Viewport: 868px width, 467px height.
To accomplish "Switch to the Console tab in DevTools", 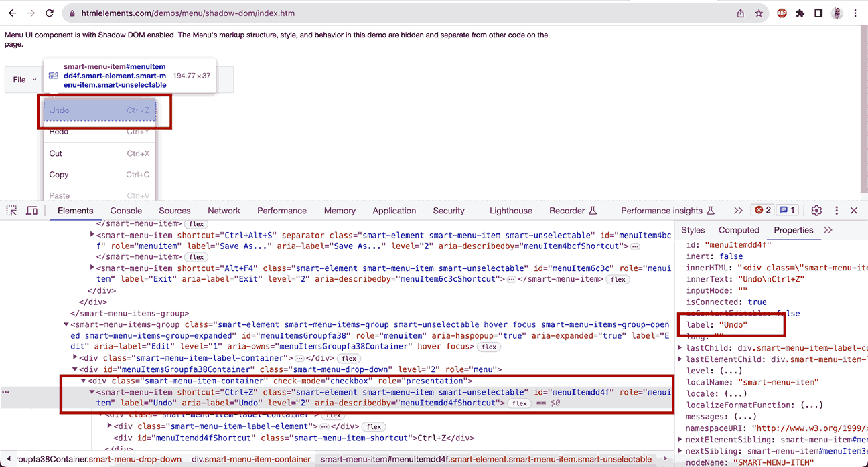I will tap(125, 211).
